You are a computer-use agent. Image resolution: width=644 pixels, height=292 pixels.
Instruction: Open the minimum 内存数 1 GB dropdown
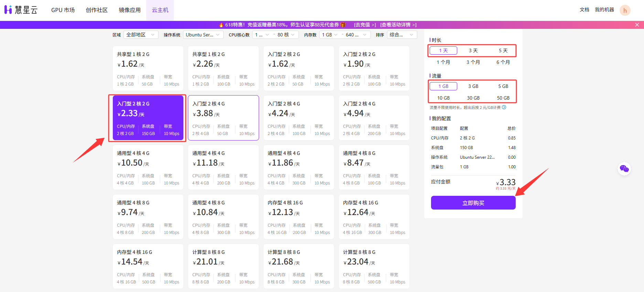click(x=330, y=35)
